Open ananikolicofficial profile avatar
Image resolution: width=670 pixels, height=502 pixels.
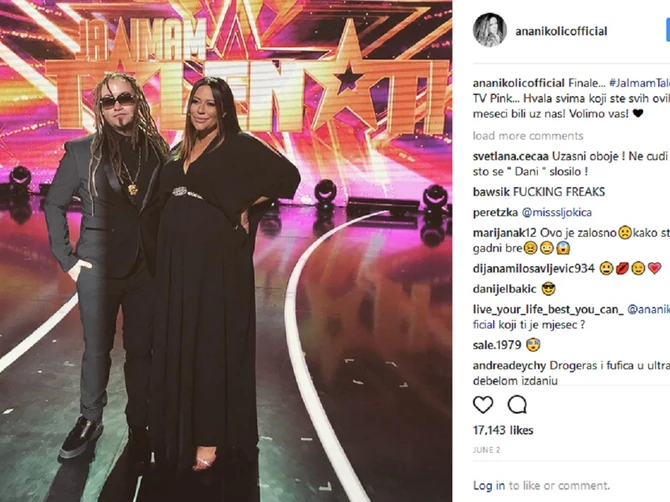point(490,30)
